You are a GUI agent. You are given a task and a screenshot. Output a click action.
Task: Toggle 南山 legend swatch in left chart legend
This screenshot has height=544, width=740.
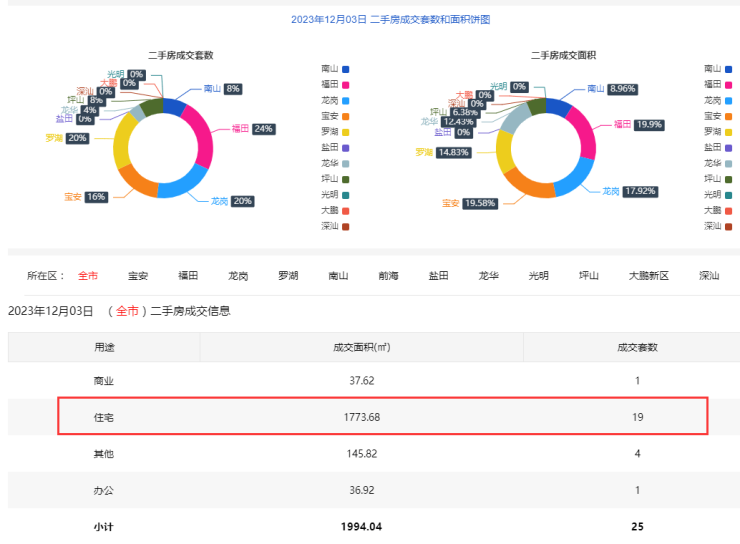coord(346,69)
